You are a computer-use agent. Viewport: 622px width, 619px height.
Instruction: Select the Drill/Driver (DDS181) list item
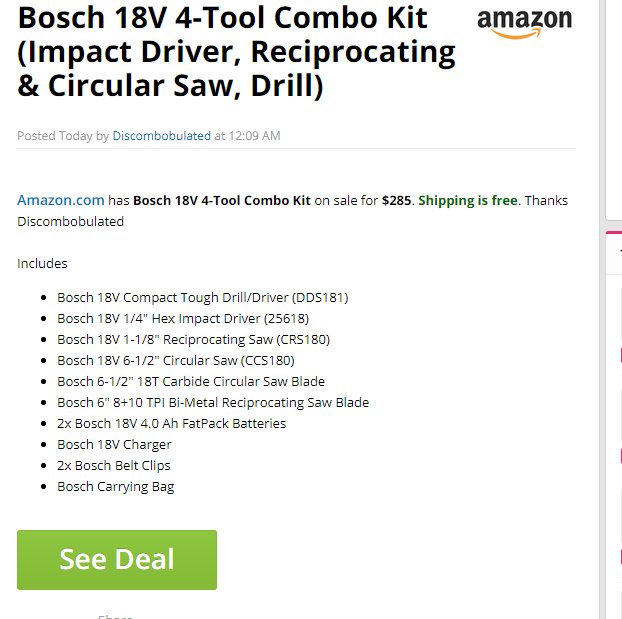203,297
